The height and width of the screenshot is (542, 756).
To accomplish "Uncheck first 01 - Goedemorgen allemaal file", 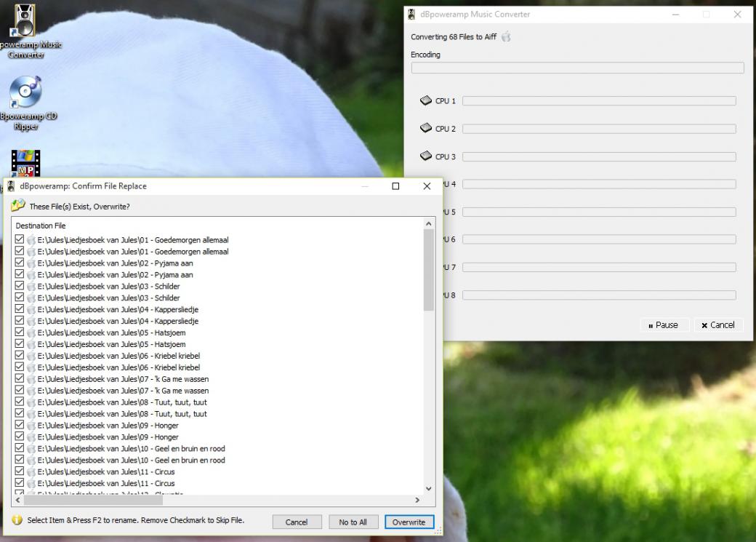I will 20,239.
